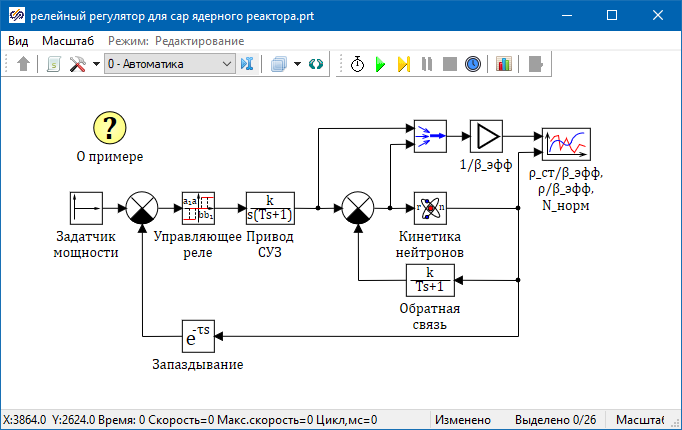This screenshot has width=682, height=430.
Task: Open the Вид menu
Action: point(19,41)
